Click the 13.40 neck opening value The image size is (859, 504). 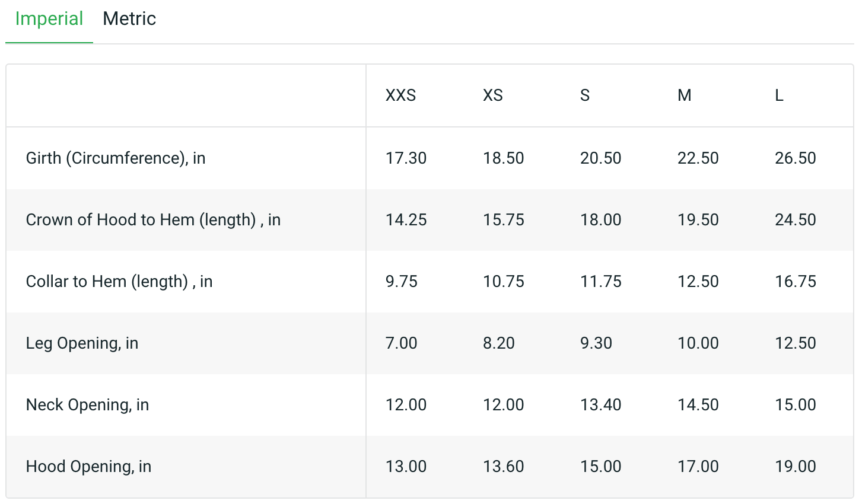click(601, 405)
